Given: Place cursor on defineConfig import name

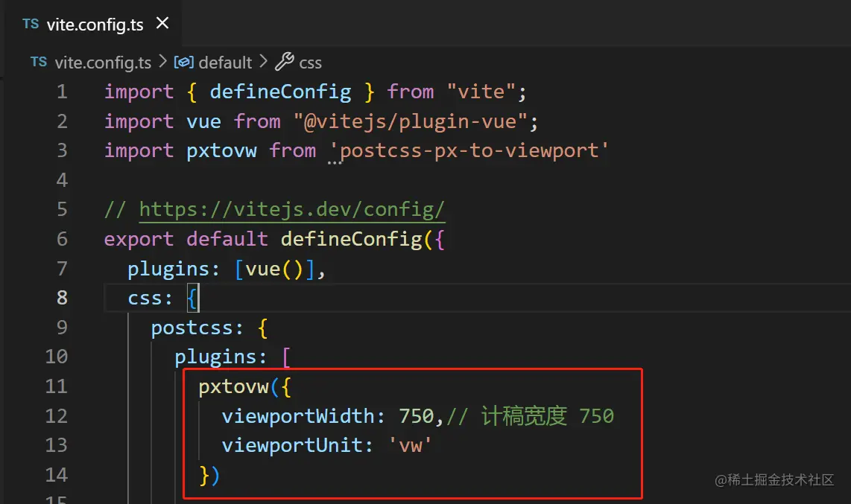Looking at the screenshot, I should 281,92.
